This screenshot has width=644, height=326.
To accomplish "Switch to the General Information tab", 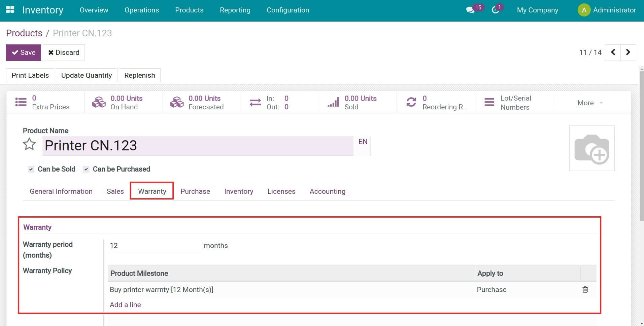I will [x=61, y=191].
